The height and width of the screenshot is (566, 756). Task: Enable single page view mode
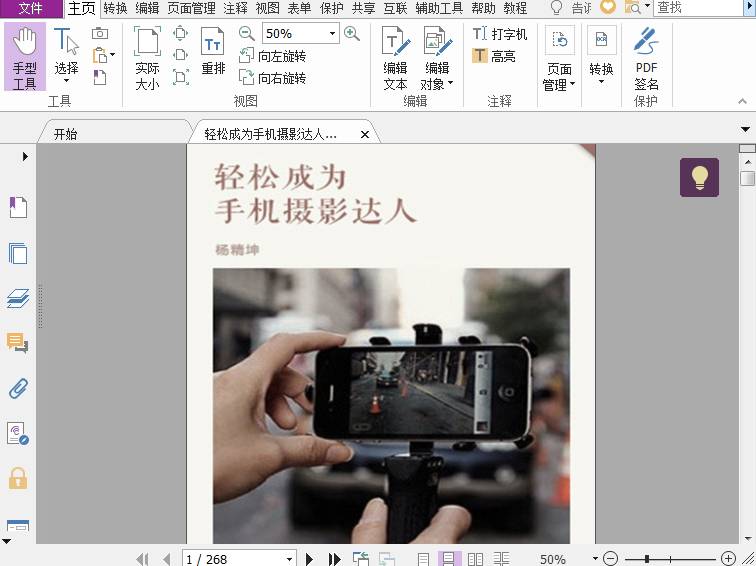tap(424, 559)
